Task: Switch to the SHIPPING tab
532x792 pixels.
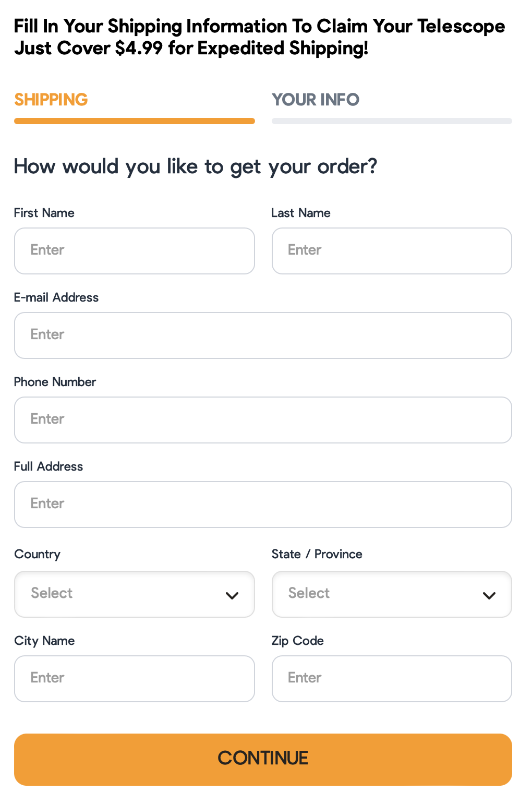Action: pos(51,100)
